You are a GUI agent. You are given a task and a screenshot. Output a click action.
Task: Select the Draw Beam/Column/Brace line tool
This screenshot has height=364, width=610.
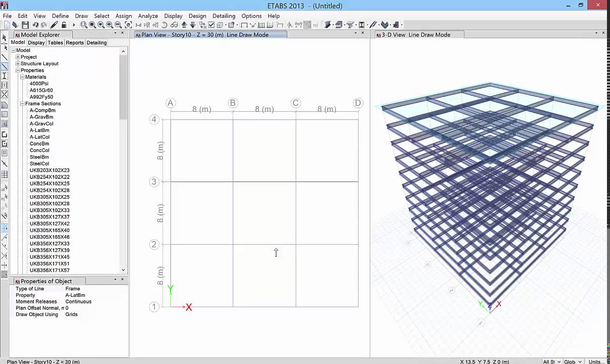[5, 66]
